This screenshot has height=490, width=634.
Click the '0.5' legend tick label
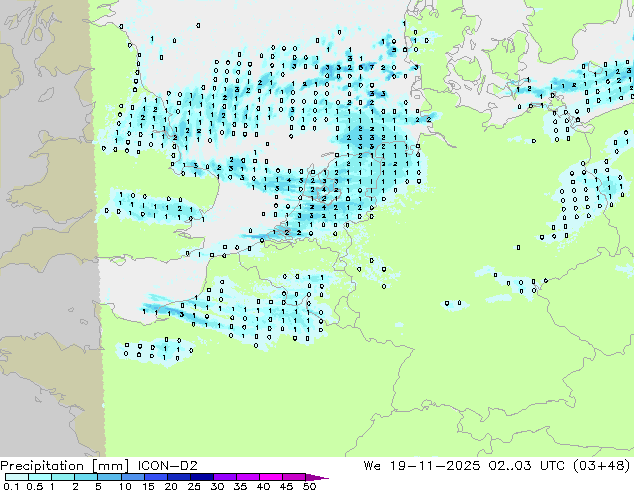tap(34, 486)
